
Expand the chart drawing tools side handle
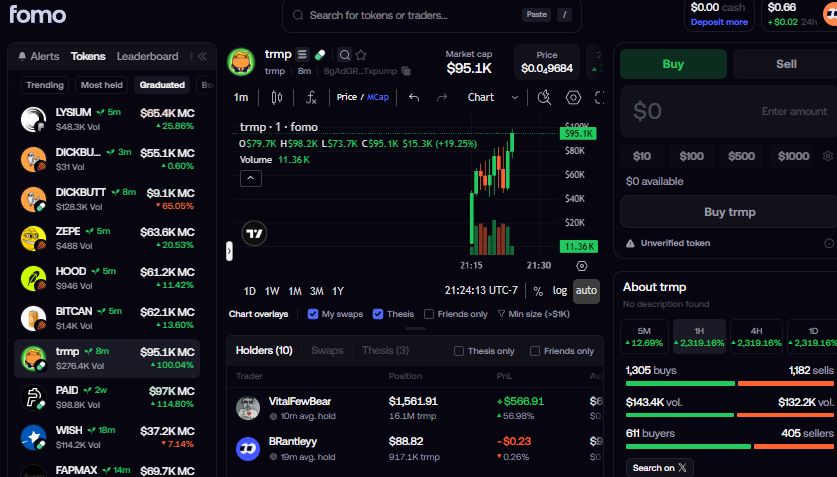229,251
